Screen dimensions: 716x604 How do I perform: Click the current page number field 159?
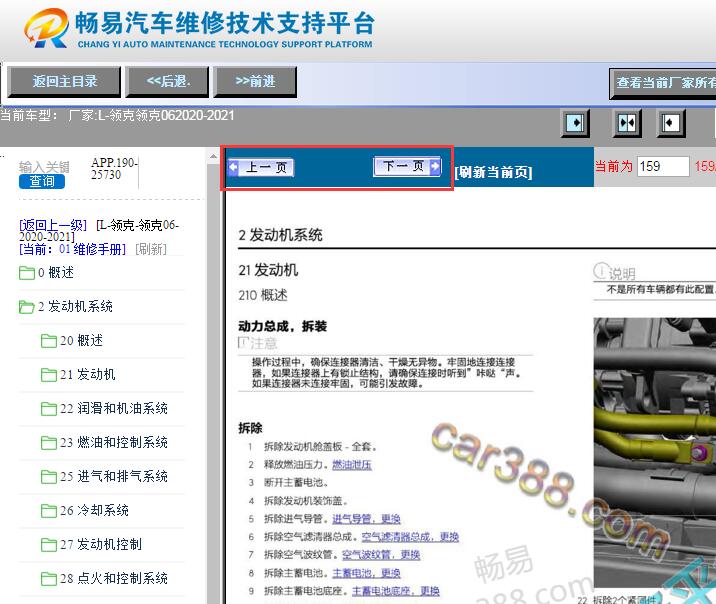(663, 166)
